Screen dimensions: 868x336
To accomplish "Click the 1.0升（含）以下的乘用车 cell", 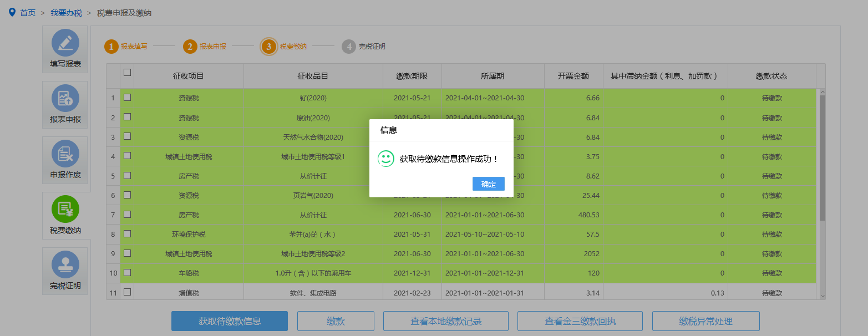I will [313, 273].
